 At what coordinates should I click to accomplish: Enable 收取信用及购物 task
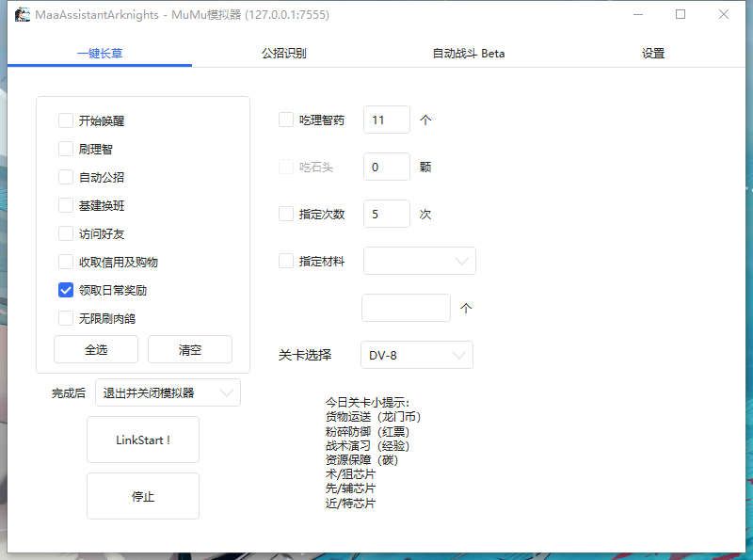[65, 262]
